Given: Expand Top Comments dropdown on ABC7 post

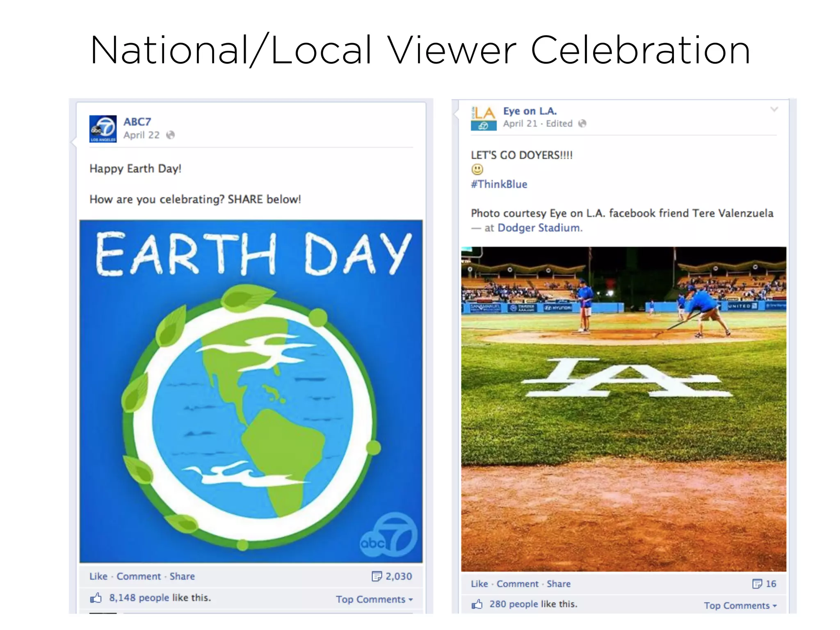Looking at the screenshot, I should click(374, 599).
